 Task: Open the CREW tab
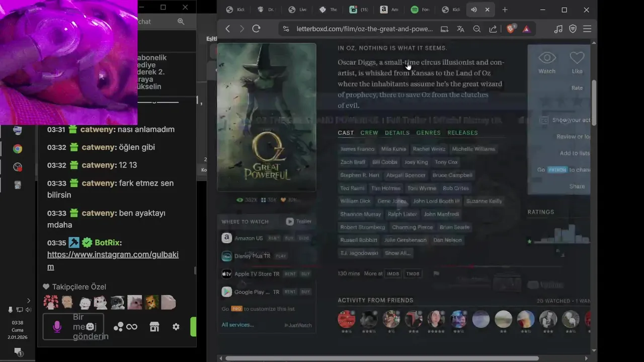click(x=369, y=133)
